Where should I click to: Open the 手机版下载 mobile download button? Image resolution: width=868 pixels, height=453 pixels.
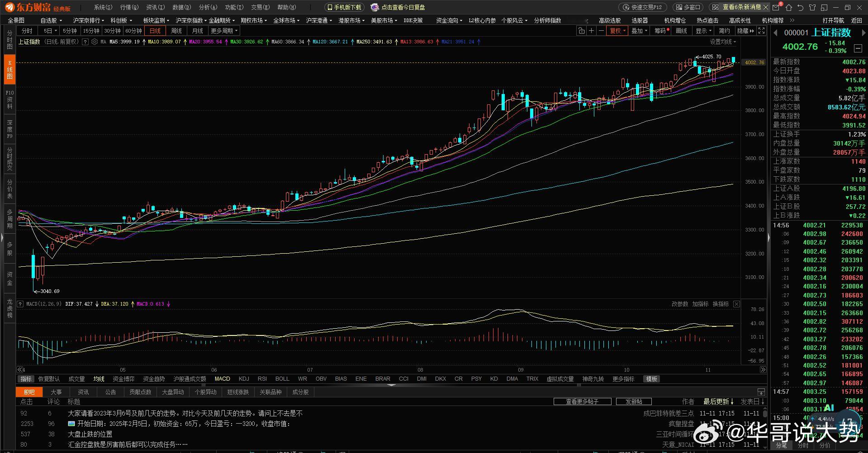point(344,7)
